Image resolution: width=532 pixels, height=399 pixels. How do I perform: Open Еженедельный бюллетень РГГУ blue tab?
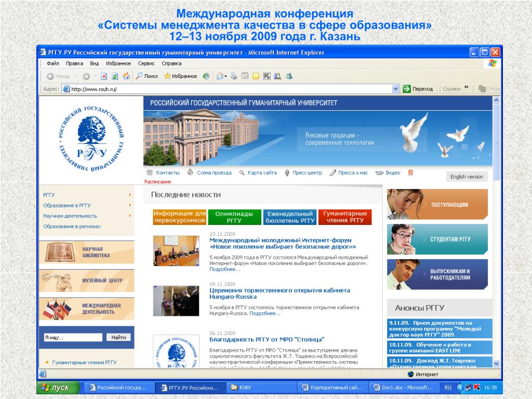pos(290,217)
